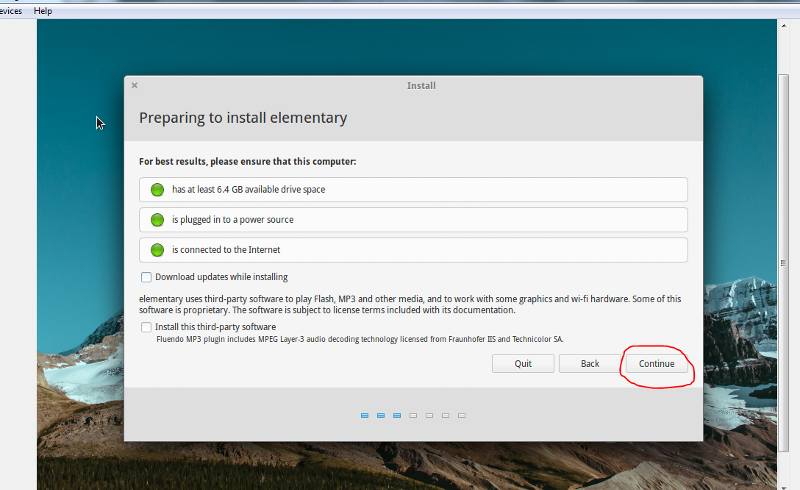This screenshot has height=490, width=800.
Task: Click the last installer progress step indicator
Action: 462,415
